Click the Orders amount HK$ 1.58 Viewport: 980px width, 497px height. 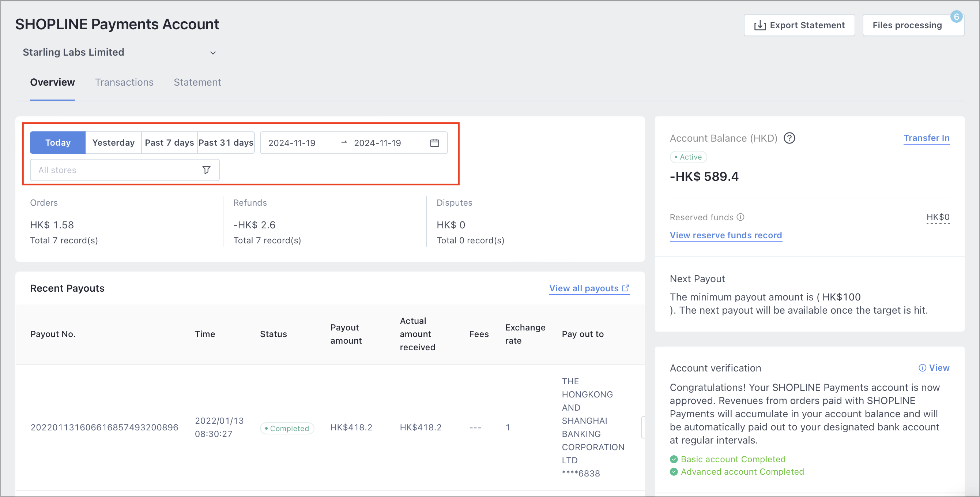[x=52, y=225]
